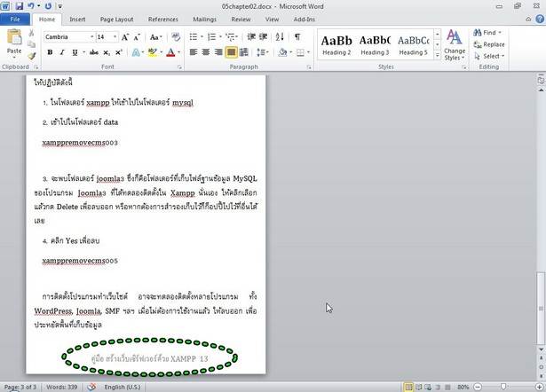Click the Grow Font icon

click(x=125, y=37)
